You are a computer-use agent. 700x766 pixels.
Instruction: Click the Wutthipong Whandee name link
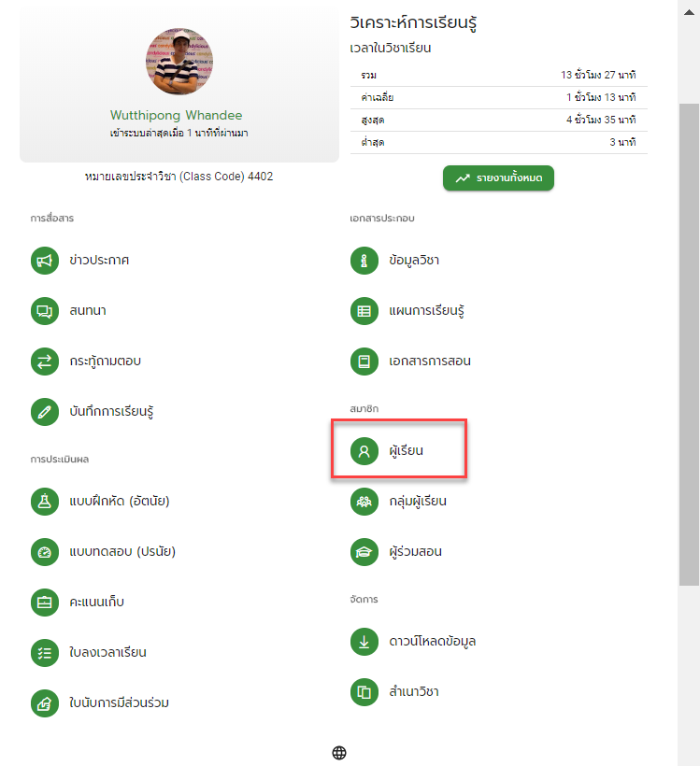pyautogui.click(x=176, y=115)
